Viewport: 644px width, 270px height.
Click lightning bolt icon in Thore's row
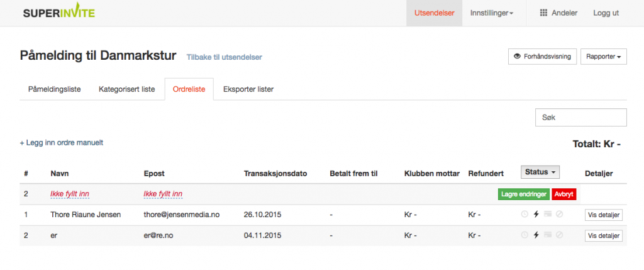536,214
